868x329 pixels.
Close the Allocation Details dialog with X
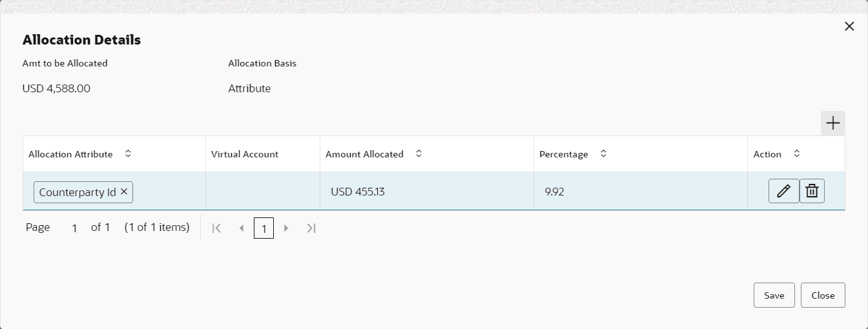pos(849,26)
